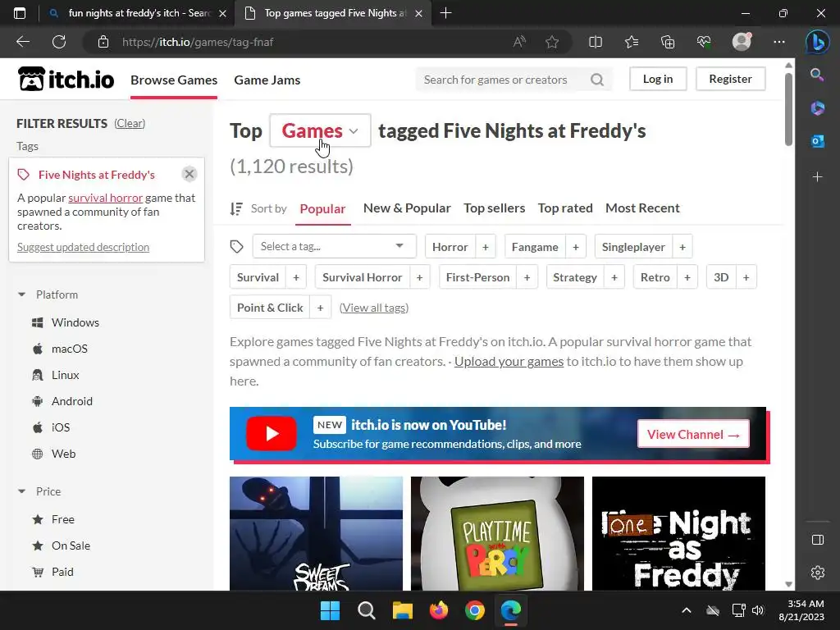This screenshot has height=630, width=840.
Task: Open the Favorites list icon
Action: (x=632, y=42)
